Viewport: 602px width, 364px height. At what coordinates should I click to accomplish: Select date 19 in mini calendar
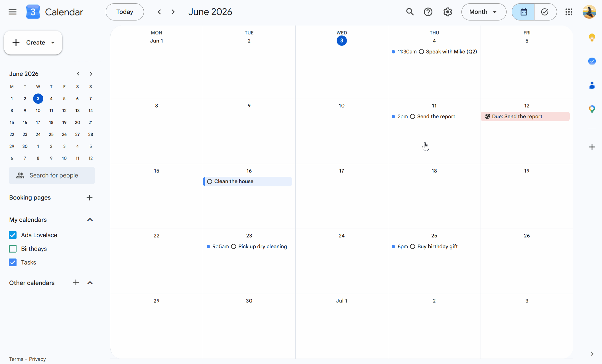pyautogui.click(x=64, y=123)
